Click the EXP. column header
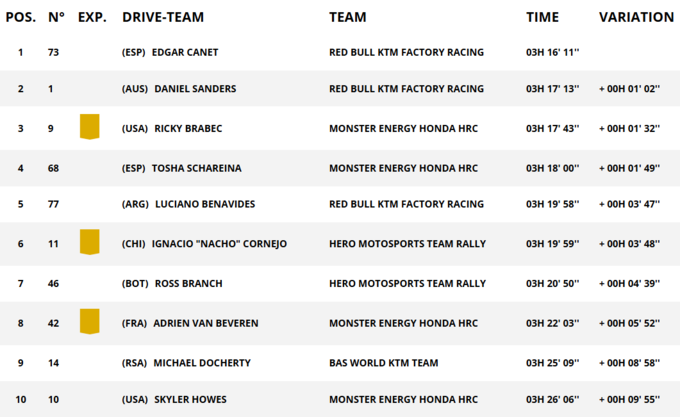The height and width of the screenshot is (417, 680). coord(92,17)
